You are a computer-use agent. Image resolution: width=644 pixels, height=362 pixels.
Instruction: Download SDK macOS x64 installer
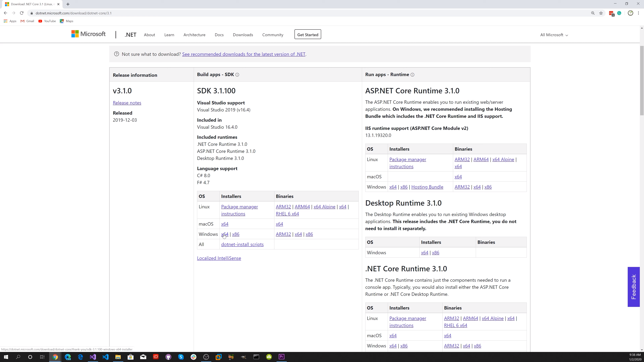(x=225, y=224)
